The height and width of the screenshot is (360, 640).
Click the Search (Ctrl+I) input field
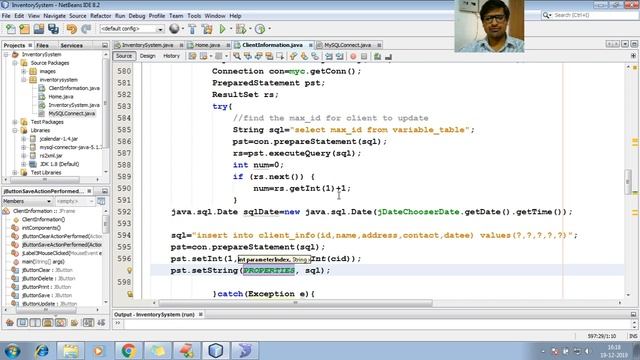pos(593,15)
